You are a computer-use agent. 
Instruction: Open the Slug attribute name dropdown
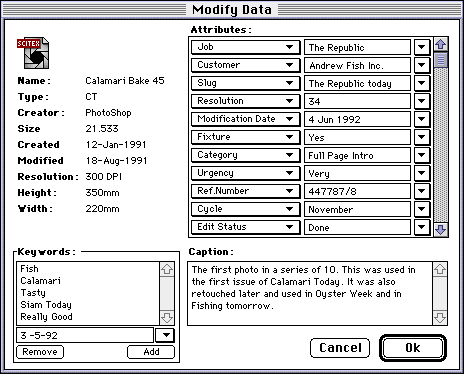click(x=245, y=83)
